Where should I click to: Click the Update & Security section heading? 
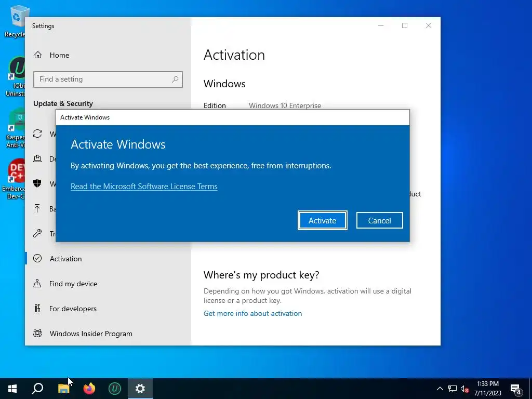[63, 103]
